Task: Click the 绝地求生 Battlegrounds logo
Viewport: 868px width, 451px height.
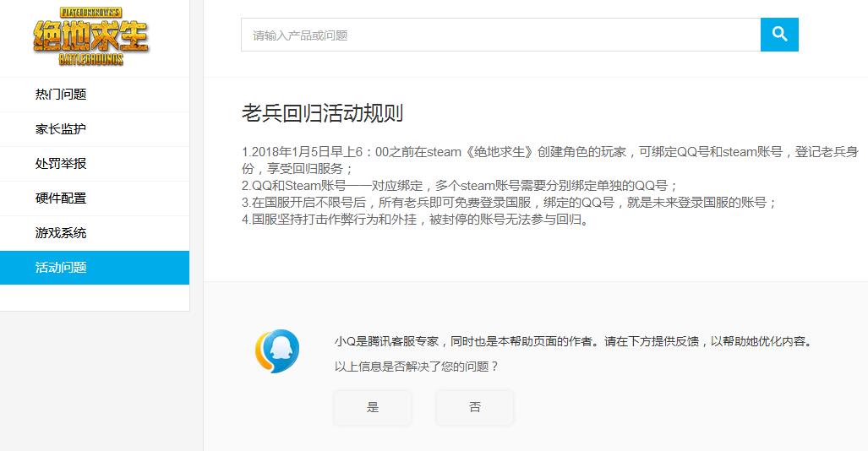Action: coord(90,36)
